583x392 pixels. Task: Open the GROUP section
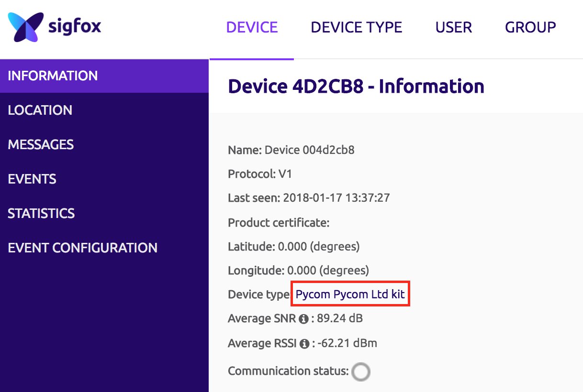click(530, 27)
